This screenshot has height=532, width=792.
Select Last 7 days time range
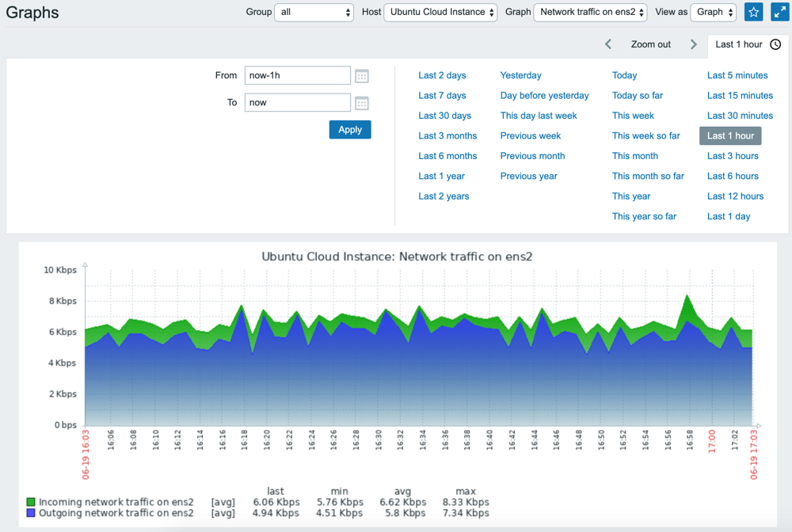coord(442,96)
